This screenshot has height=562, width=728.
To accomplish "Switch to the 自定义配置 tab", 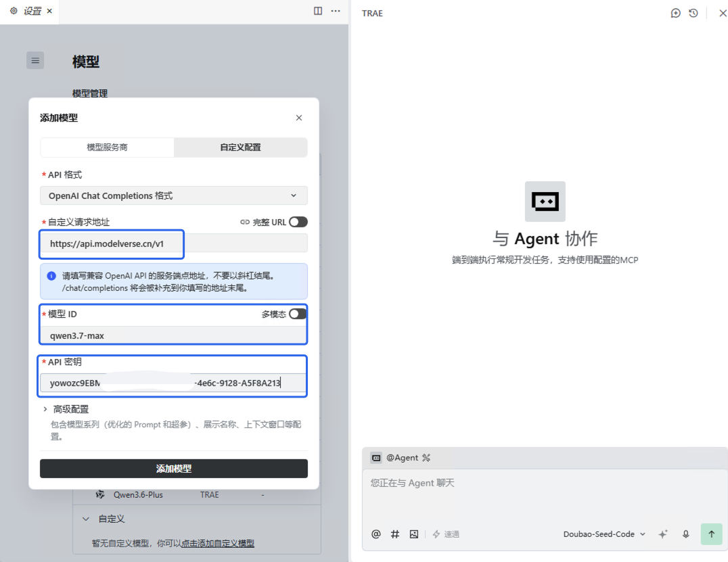I will coord(240,147).
